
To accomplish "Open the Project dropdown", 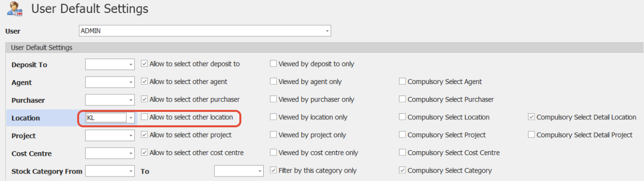I will 131,135.
